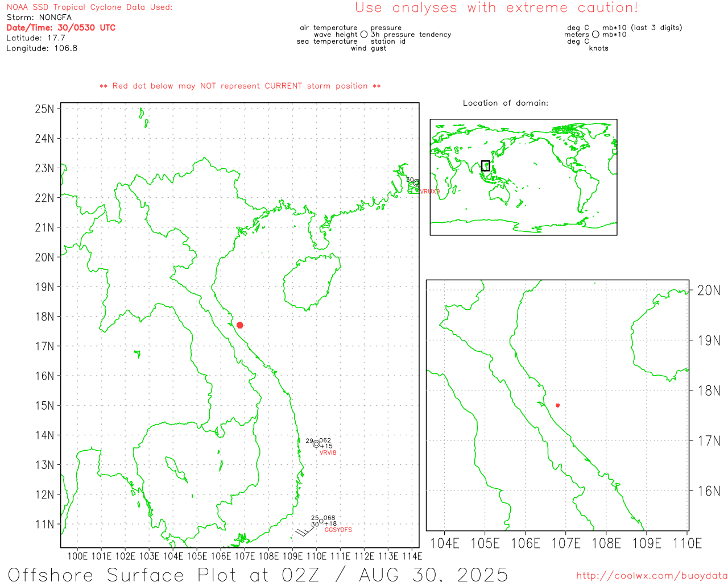Image resolution: width=728 pixels, height=582 pixels.
Task: Click the 104E label on inset map
Action: [445, 543]
